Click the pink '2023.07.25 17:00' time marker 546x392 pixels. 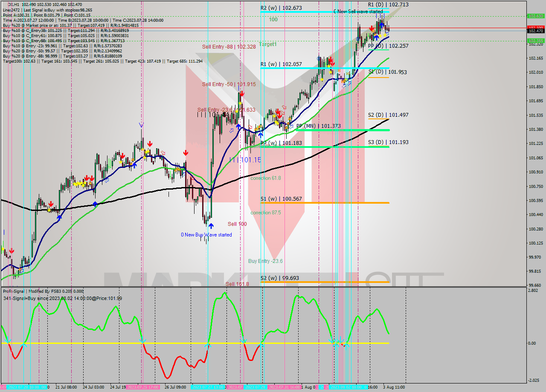143,387
